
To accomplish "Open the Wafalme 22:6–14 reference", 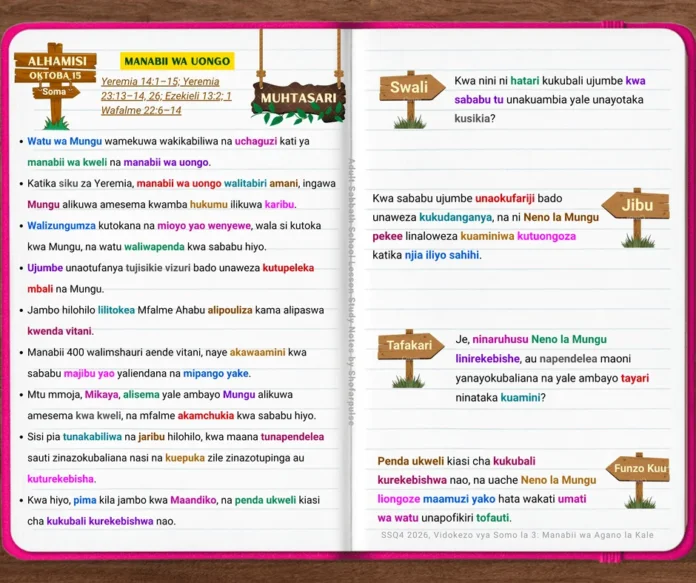I will [141, 110].
